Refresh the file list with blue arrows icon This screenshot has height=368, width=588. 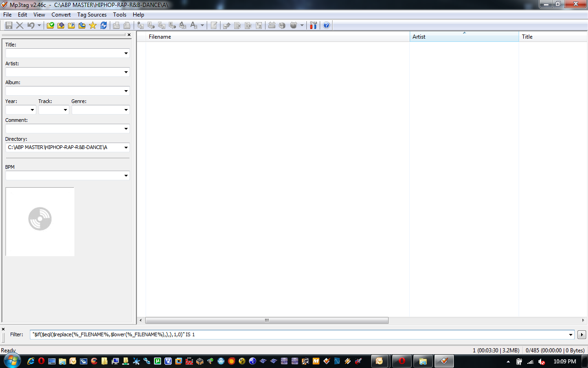click(x=103, y=25)
